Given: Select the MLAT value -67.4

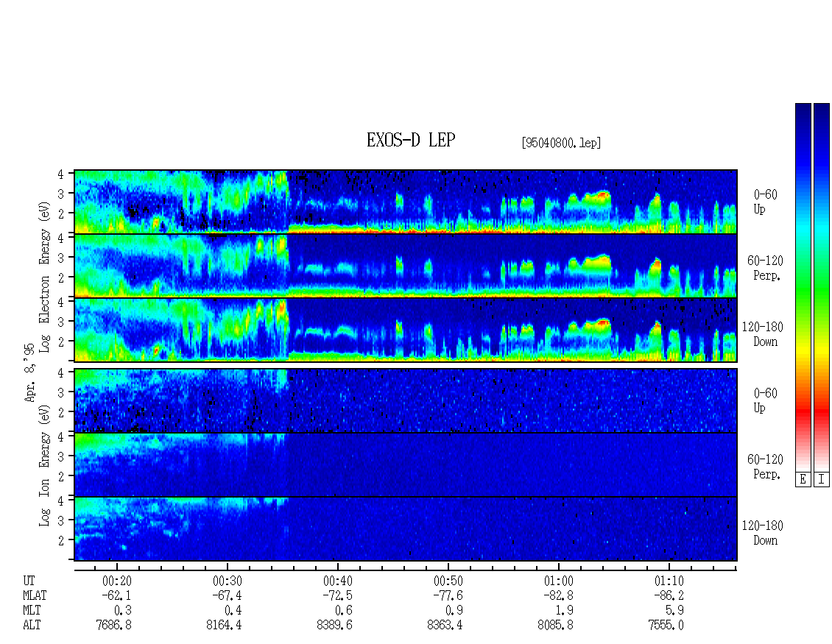Looking at the screenshot, I should tap(227, 595).
